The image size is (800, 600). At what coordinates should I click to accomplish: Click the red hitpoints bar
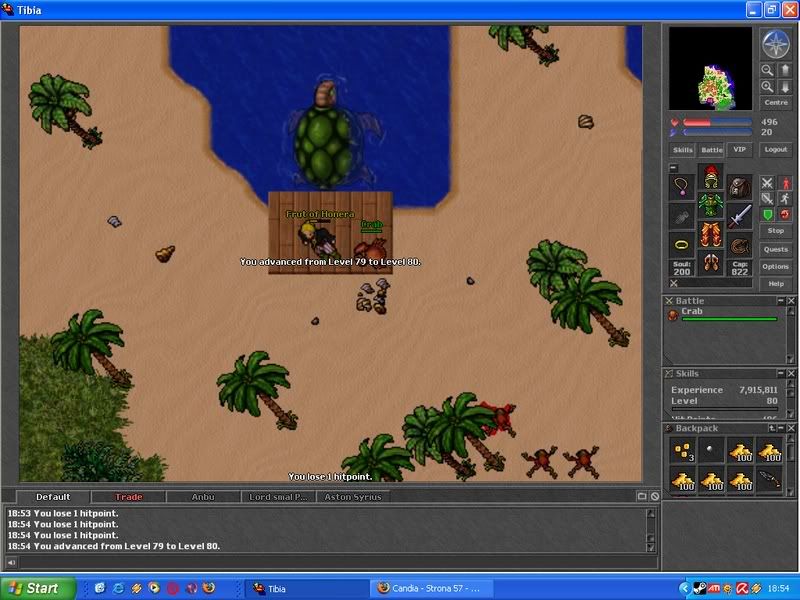click(x=717, y=122)
